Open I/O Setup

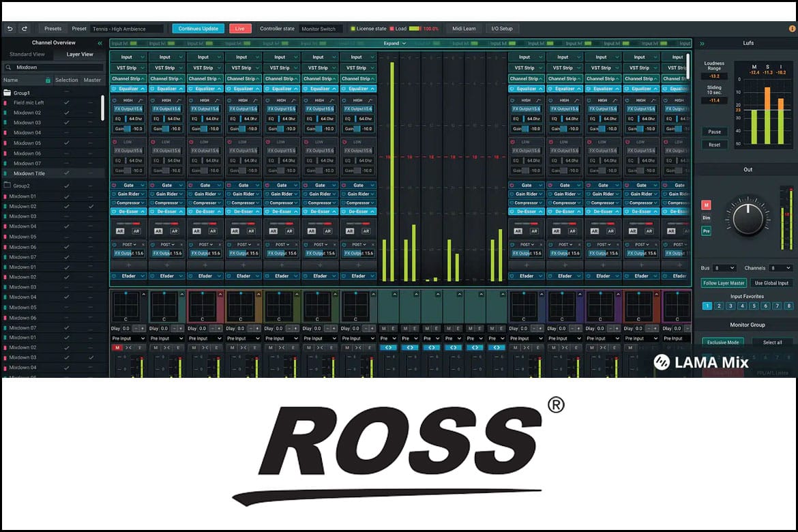[501, 29]
